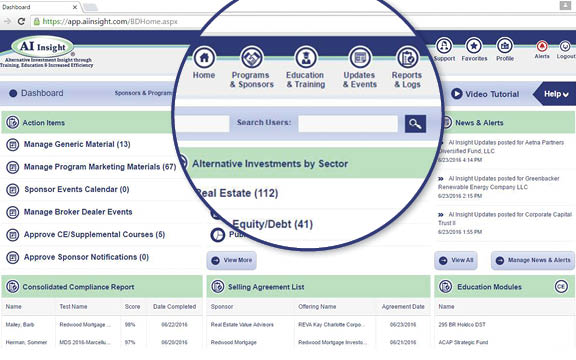Expand the Help dropdown
Screen dimensions: 576x360
click(x=555, y=94)
